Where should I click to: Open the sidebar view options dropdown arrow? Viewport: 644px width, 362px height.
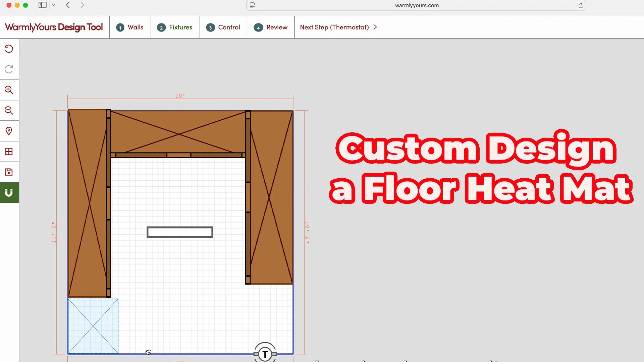[x=54, y=5]
